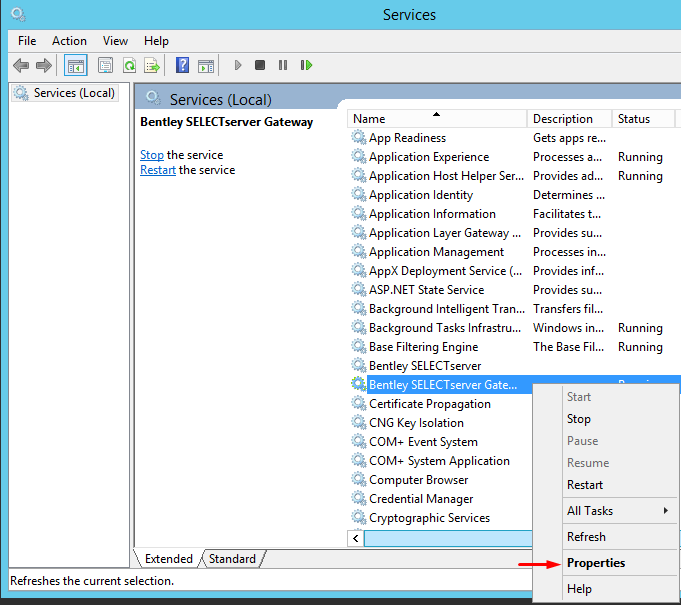This screenshot has width=681, height=605.
Task: Switch to the Extended tab
Action: tap(169, 559)
